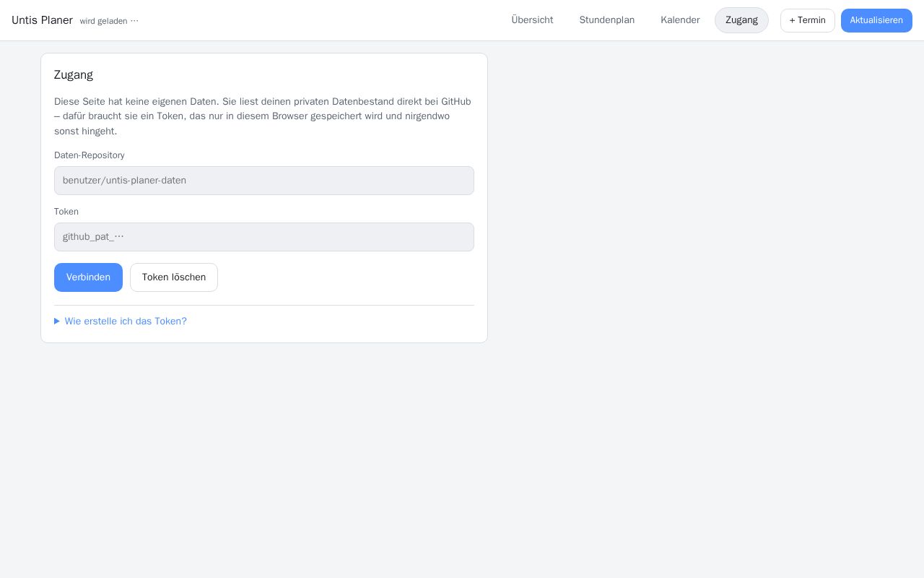Image resolution: width=924 pixels, height=578 pixels.
Task: Click the Zugang card heading
Action: (x=74, y=74)
